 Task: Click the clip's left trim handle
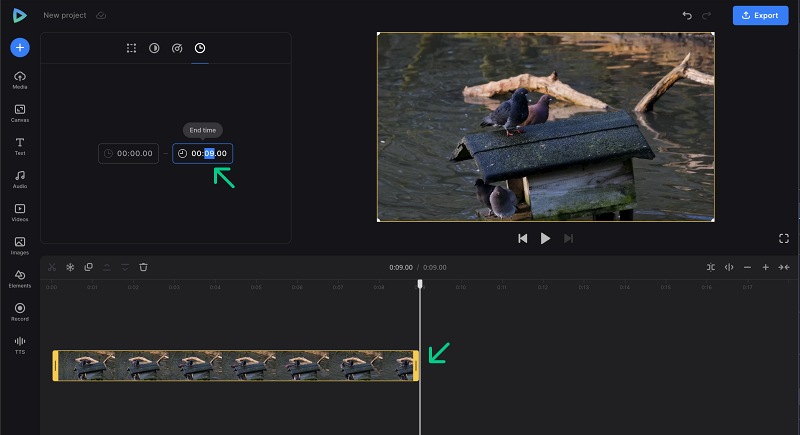tap(55, 366)
